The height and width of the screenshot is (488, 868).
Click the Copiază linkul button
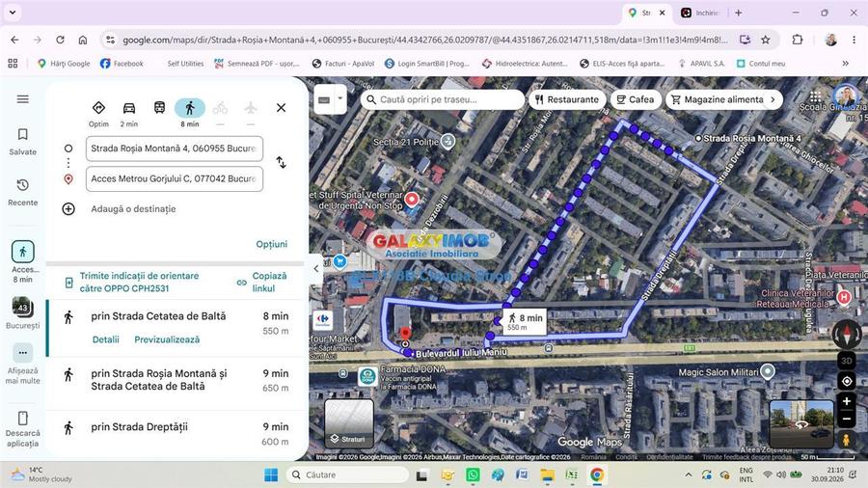point(261,283)
